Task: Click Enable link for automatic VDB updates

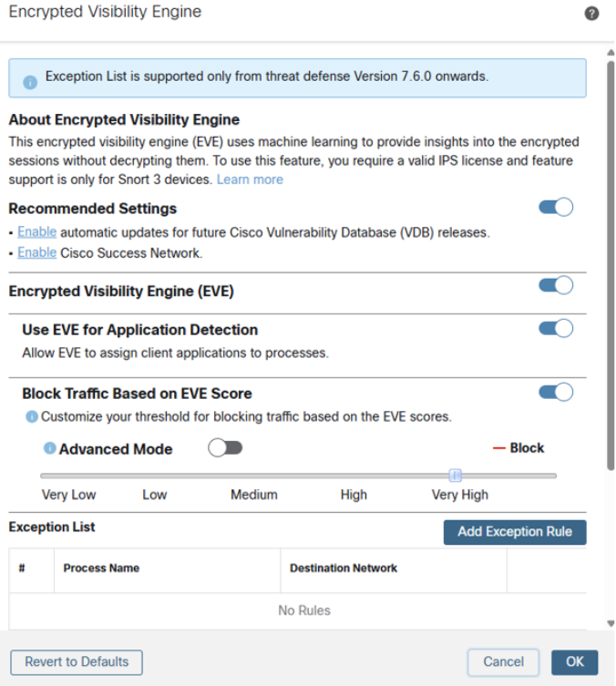Action: 37,232
